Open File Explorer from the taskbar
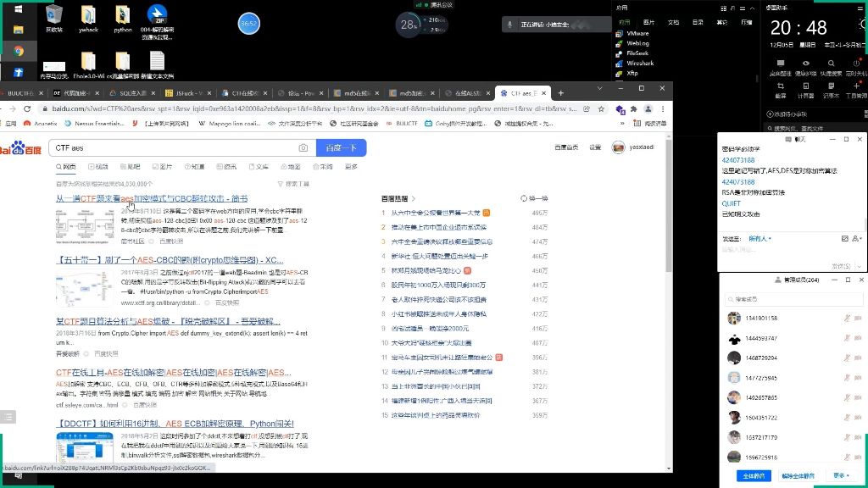868x488 pixels. point(19,30)
